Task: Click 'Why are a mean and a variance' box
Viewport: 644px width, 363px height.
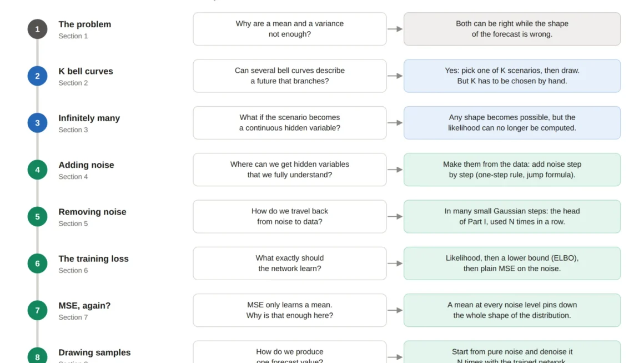Action: 290,29
